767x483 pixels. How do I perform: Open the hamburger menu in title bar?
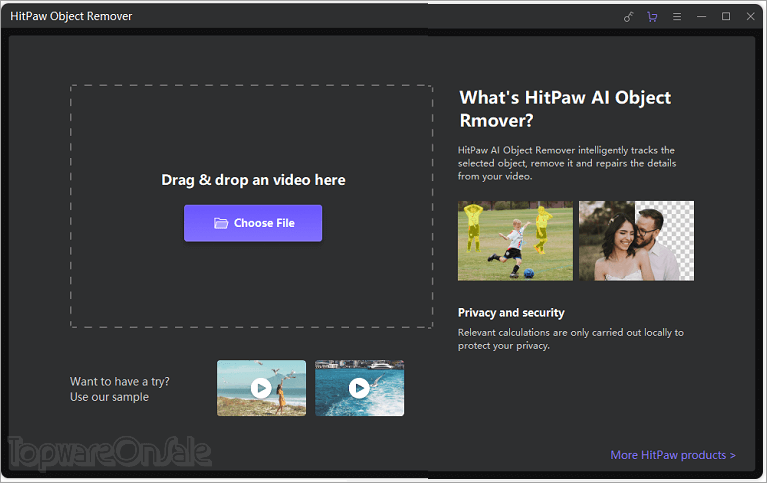click(x=677, y=17)
